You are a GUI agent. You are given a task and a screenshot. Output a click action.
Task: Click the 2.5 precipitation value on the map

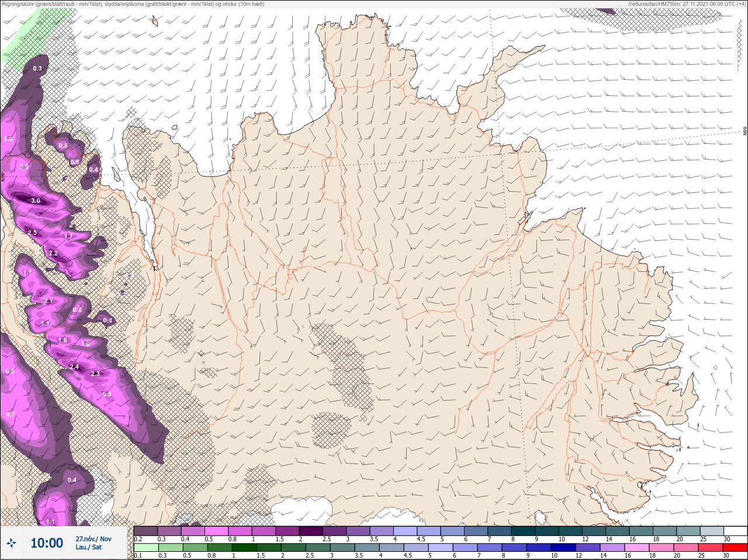(32, 233)
